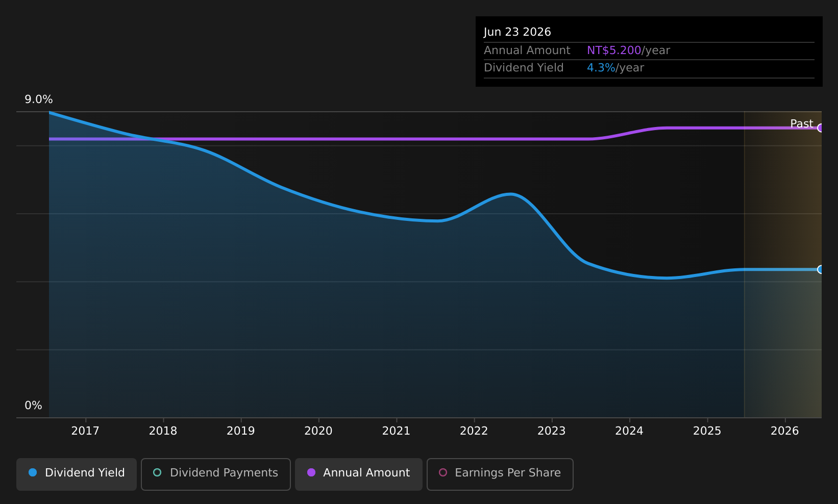Click the 2019 x-axis label

click(x=241, y=431)
